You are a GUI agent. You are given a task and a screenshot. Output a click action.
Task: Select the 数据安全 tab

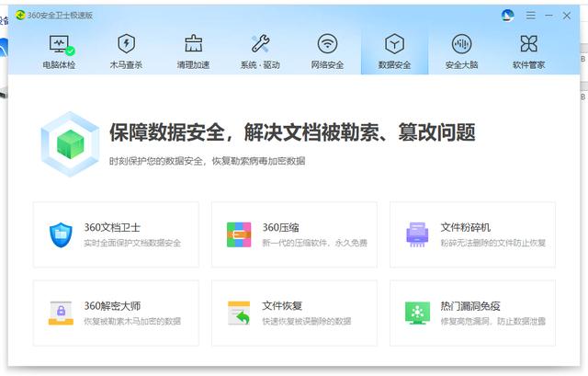394,51
